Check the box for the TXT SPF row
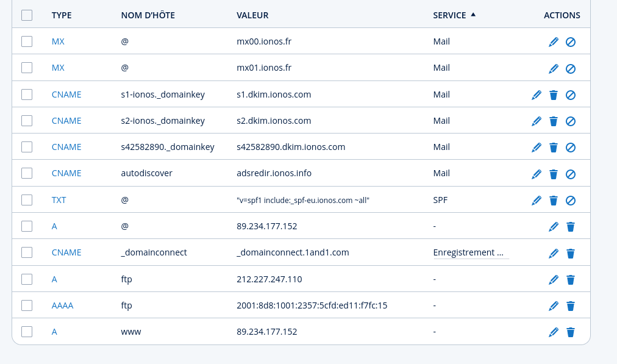The image size is (617, 364). tap(27, 199)
